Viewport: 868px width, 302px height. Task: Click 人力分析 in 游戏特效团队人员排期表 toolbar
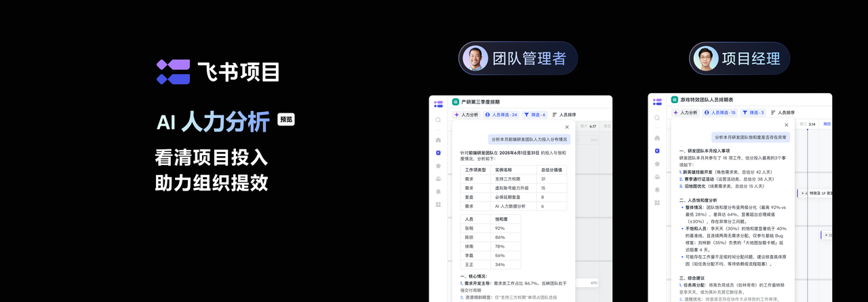[x=685, y=113]
